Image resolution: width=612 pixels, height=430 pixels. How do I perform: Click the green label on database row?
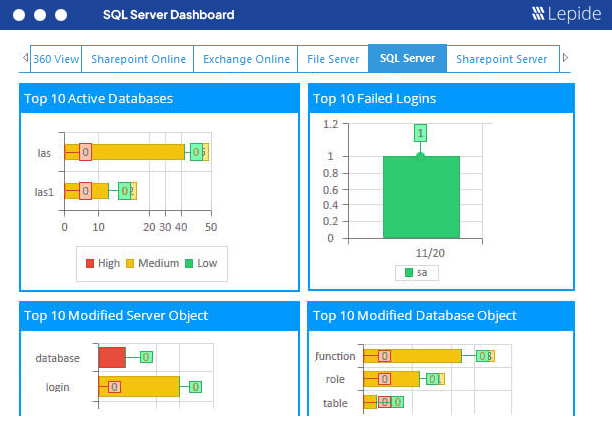146,357
